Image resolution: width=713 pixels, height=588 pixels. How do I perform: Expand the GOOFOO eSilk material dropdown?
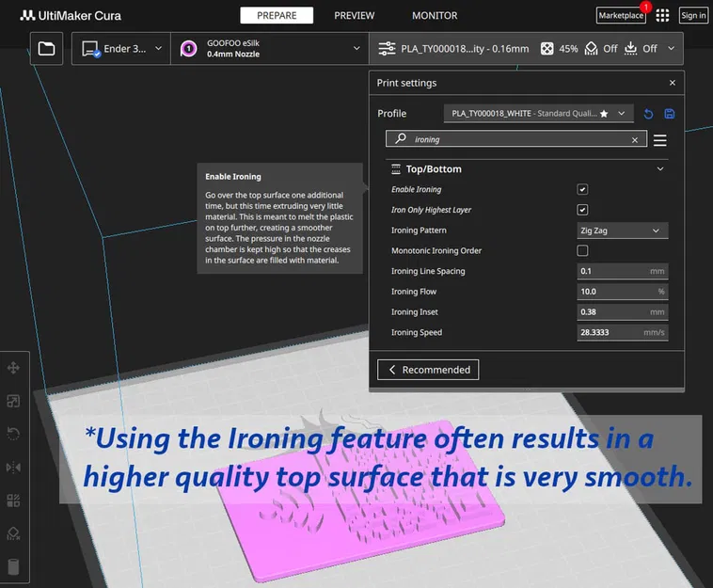(270, 49)
